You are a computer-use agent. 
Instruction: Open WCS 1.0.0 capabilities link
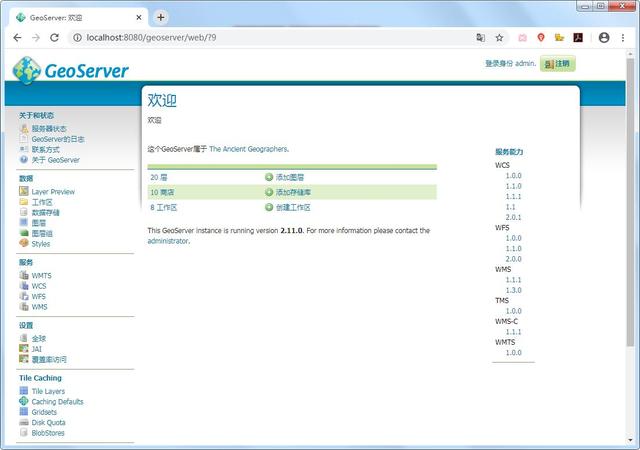(x=513, y=176)
